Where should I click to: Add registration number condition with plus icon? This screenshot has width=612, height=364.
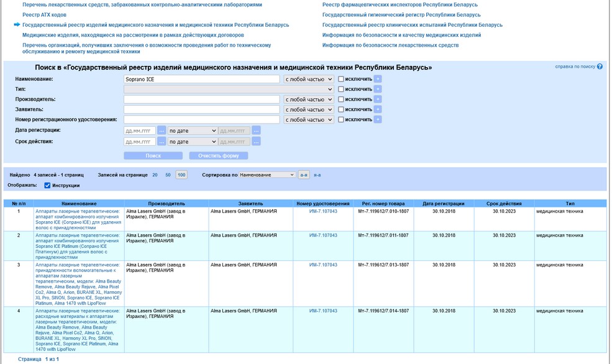coord(377,120)
